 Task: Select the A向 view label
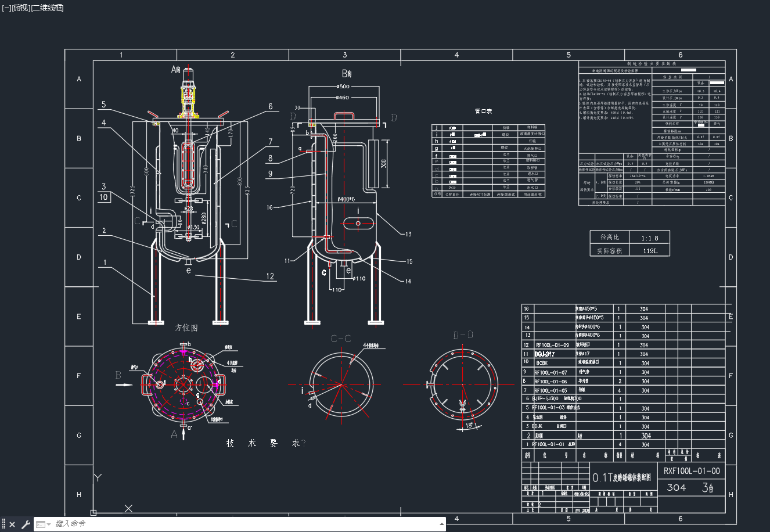[x=176, y=70]
